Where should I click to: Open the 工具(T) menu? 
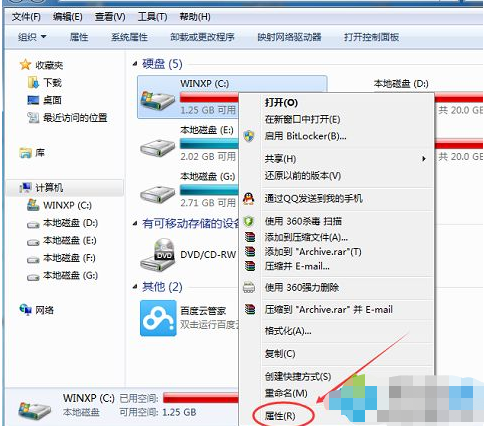(152, 17)
